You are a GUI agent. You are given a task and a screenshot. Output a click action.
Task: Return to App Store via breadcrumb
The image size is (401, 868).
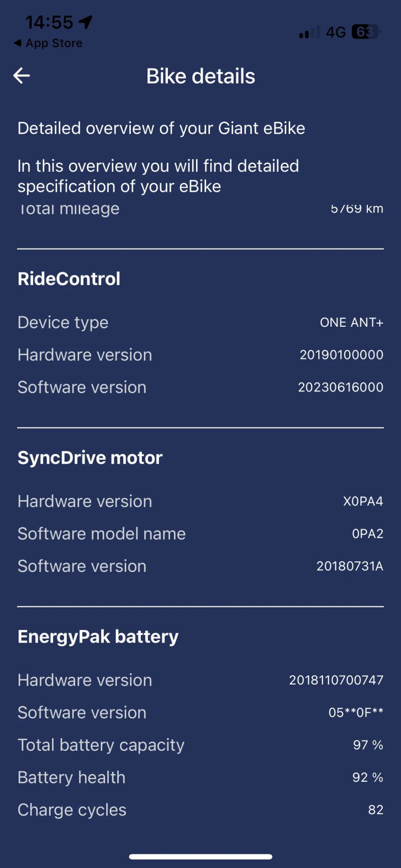[x=49, y=44]
